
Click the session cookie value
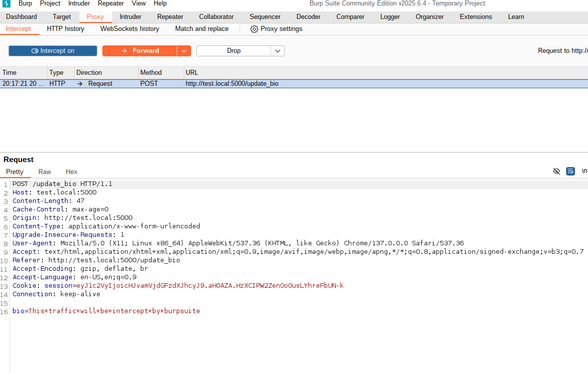210,286
